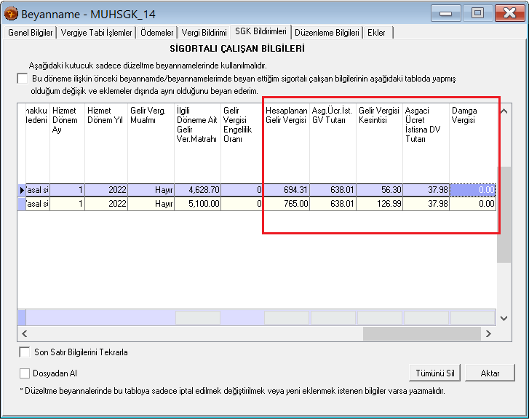Maximize the Beyanname window

[x=477, y=13]
